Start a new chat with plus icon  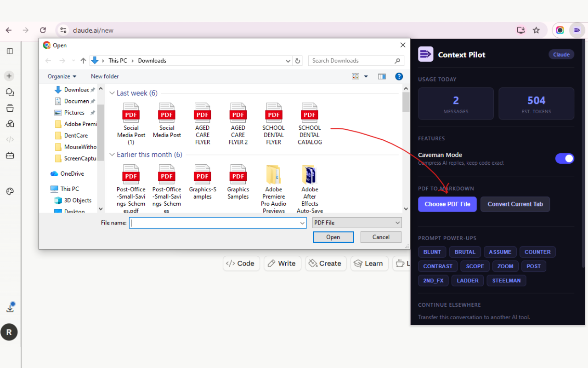pos(10,76)
